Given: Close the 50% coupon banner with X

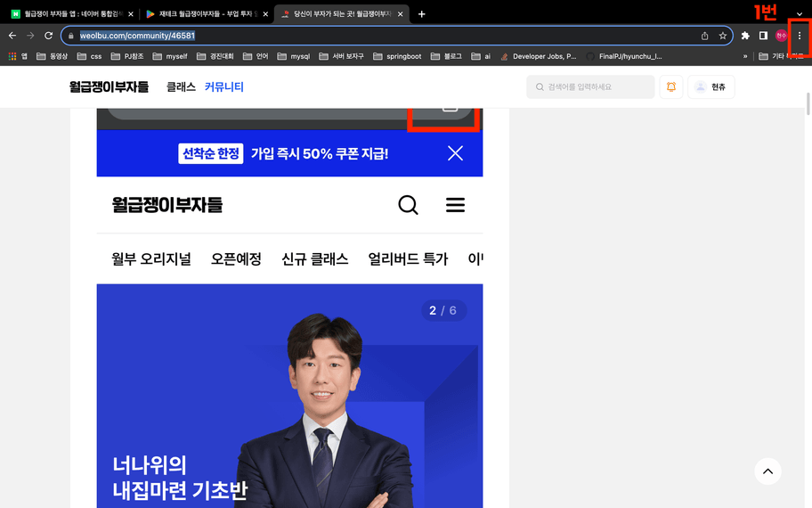Looking at the screenshot, I should 455,153.
